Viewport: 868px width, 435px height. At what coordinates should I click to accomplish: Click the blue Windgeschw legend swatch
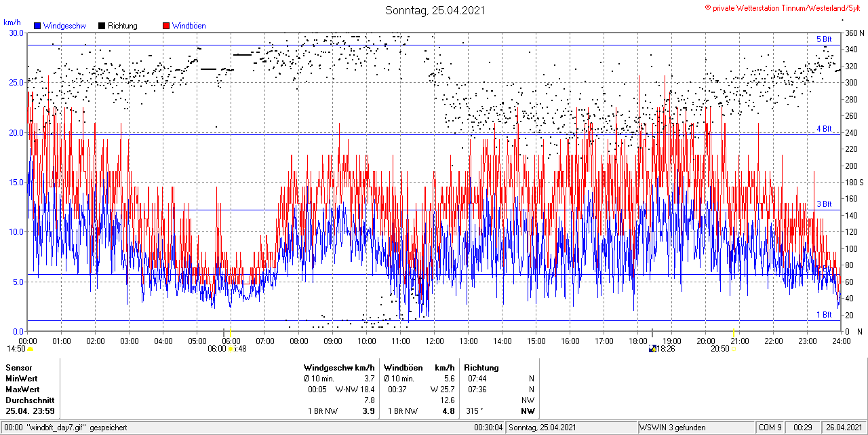point(38,26)
